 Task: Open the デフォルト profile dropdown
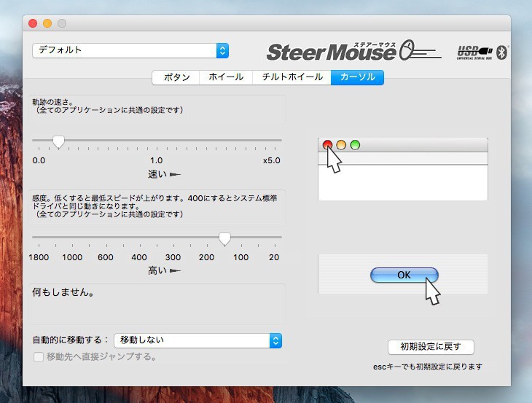click(x=130, y=50)
